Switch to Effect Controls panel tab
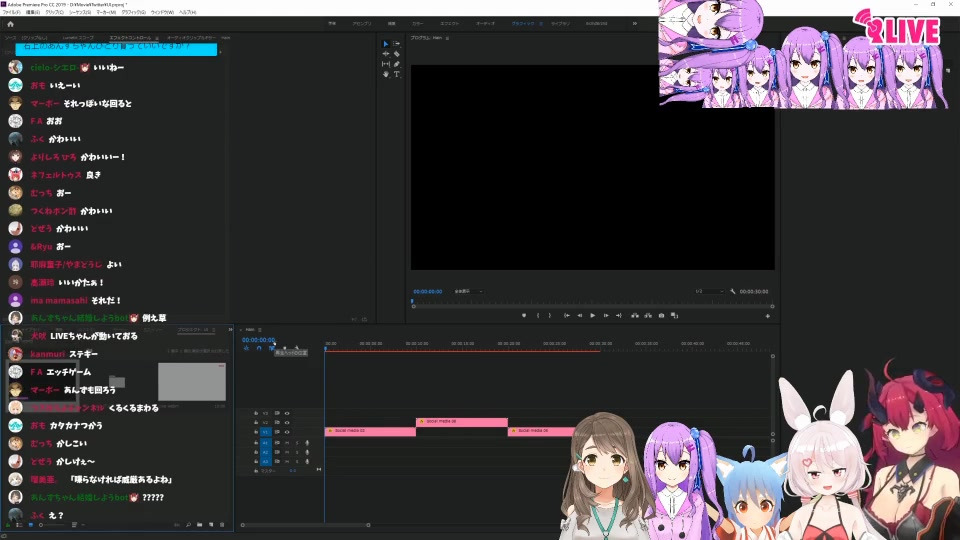 point(130,38)
